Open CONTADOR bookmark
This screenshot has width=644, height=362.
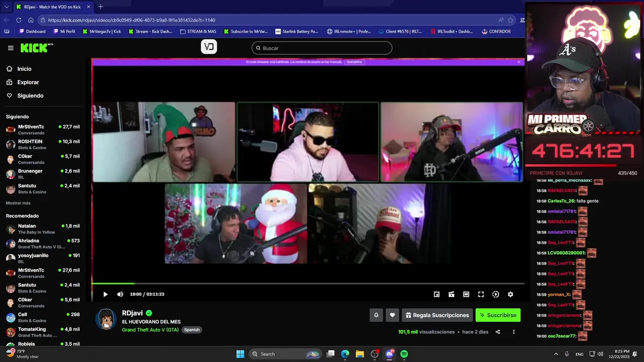coord(496,31)
